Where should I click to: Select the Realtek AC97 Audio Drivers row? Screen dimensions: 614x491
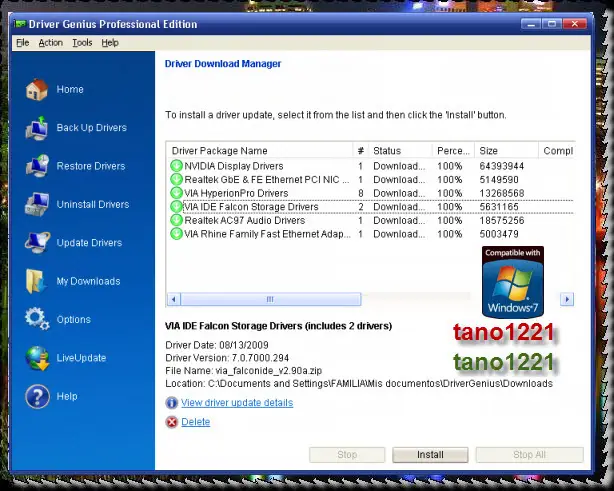pos(370,220)
